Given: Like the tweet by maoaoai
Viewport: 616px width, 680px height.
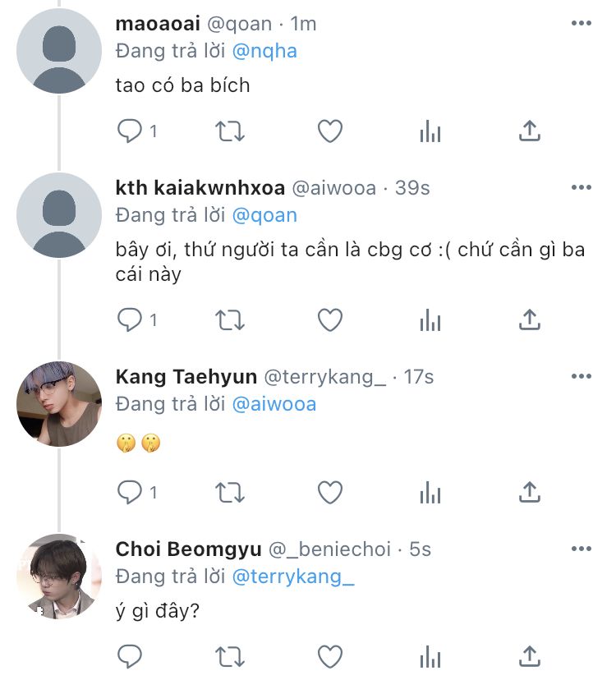Looking at the screenshot, I should [329, 131].
